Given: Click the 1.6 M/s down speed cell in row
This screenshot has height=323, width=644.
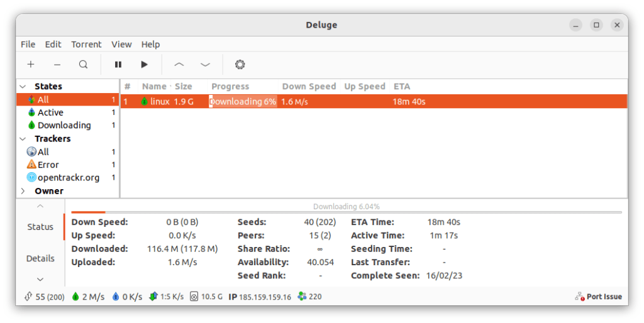Looking at the screenshot, I should [x=294, y=101].
